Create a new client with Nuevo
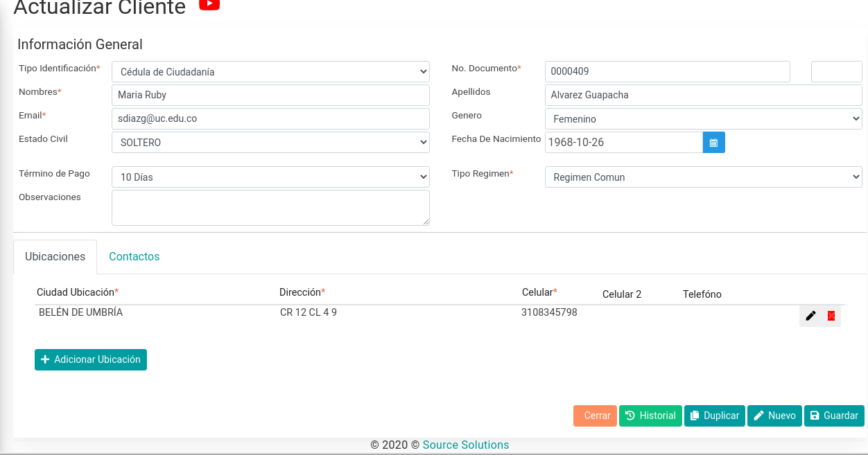868x455 pixels. 774,416
